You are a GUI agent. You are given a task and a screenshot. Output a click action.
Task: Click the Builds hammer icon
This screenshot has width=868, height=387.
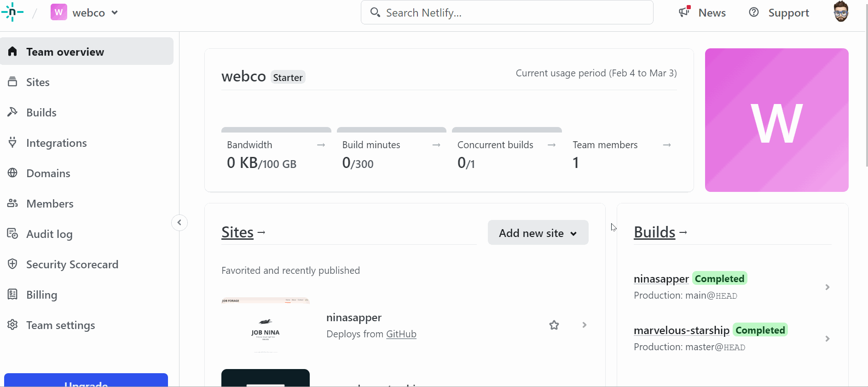(12, 112)
